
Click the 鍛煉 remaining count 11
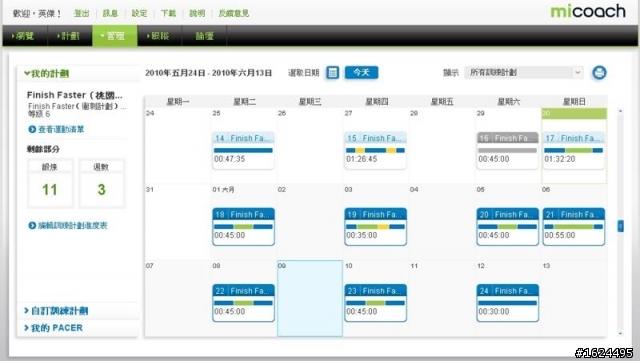50,189
